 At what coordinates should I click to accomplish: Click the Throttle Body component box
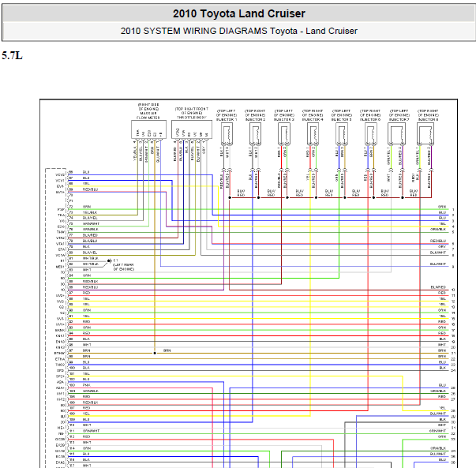192,129
